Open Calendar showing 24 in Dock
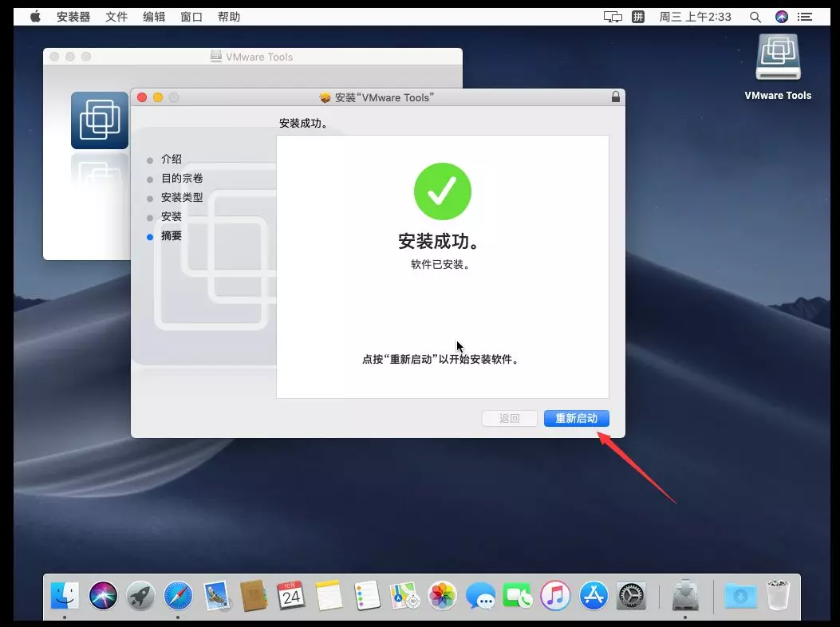 pos(291,595)
